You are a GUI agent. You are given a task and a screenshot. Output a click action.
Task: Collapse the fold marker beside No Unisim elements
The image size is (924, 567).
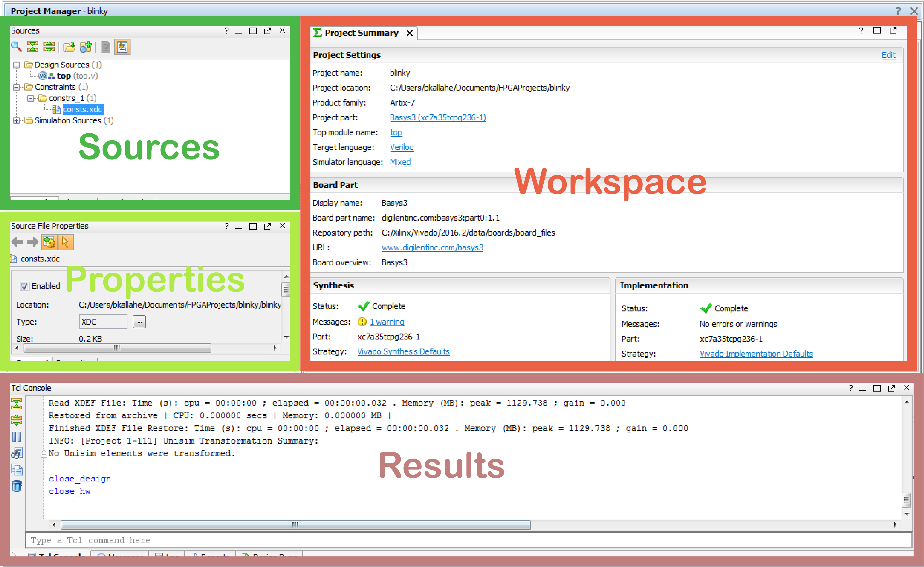[x=44, y=454]
